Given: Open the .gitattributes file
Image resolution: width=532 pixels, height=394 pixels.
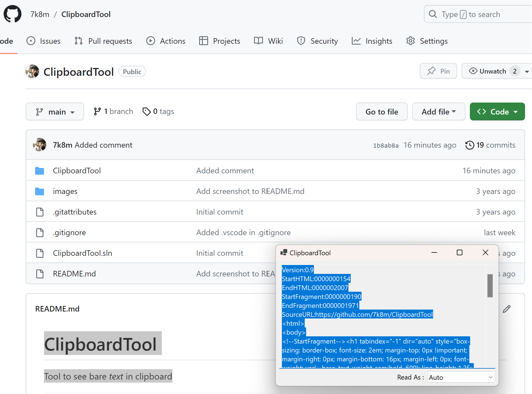Looking at the screenshot, I should pyautogui.click(x=75, y=212).
